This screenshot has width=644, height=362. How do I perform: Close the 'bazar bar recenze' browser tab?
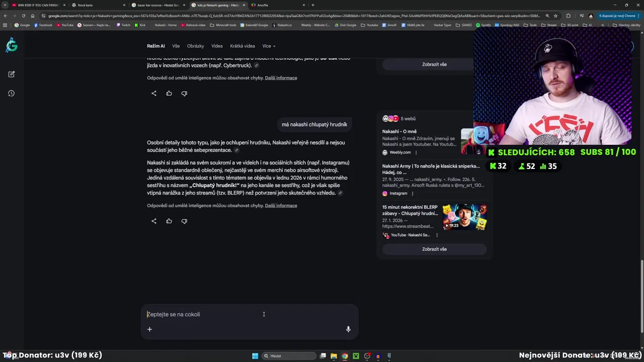tap(184, 5)
